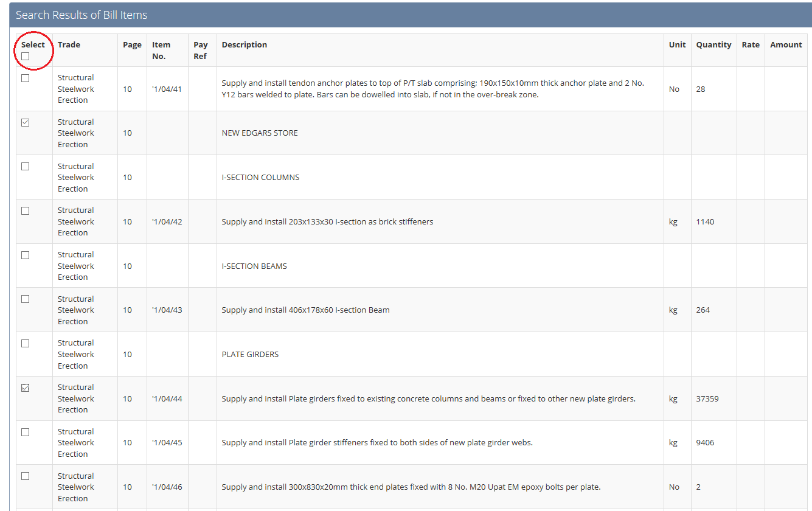Image resolution: width=812 pixels, height=511 pixels.
Task: Click quantity value 2 for item '1/04/46
Action: tap(698, 487)
